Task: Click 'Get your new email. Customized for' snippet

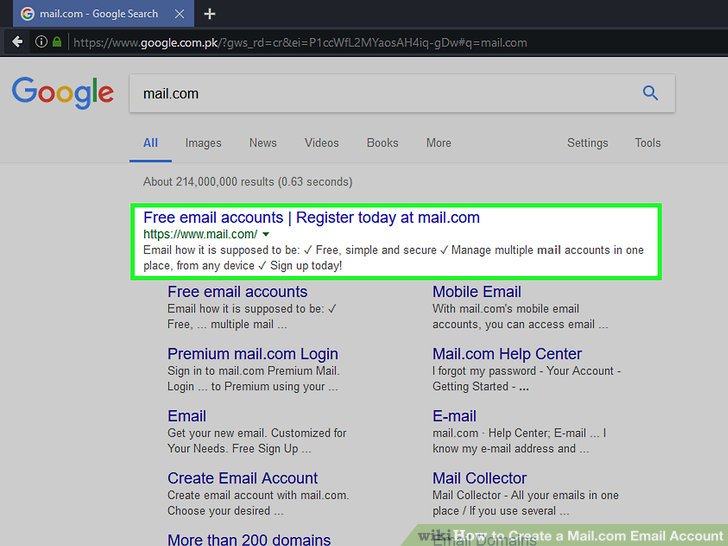Action: (257, 433)
